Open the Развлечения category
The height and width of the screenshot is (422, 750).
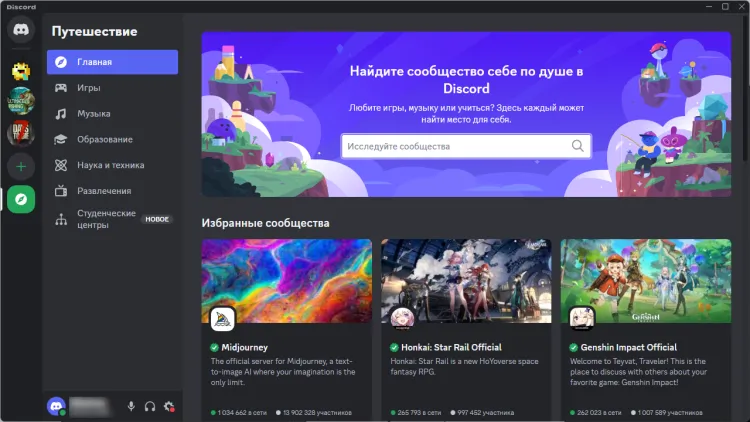coord(112,190)
